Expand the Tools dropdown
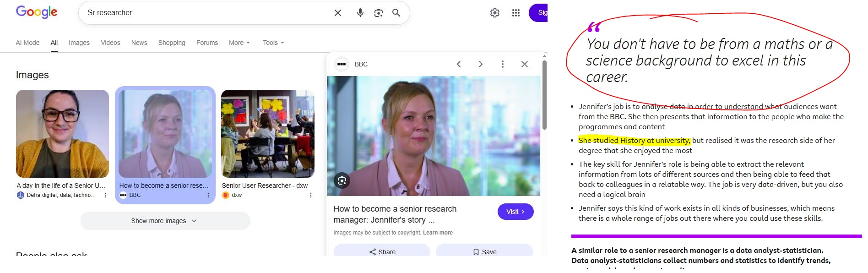 pos(273,43)
